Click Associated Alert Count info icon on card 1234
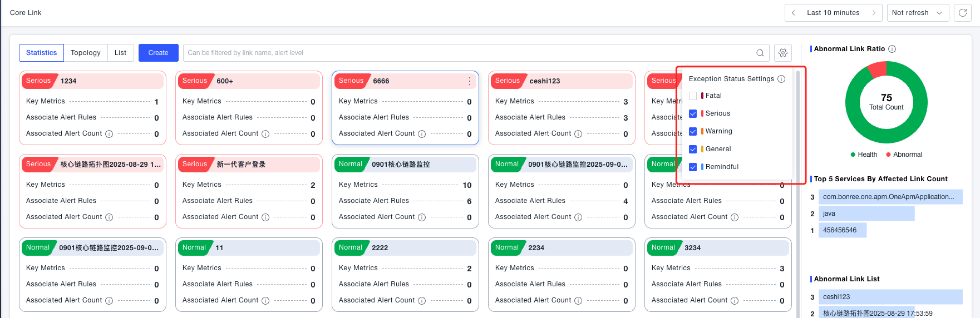Screen dimensions: 980x318 pos(109,134)
